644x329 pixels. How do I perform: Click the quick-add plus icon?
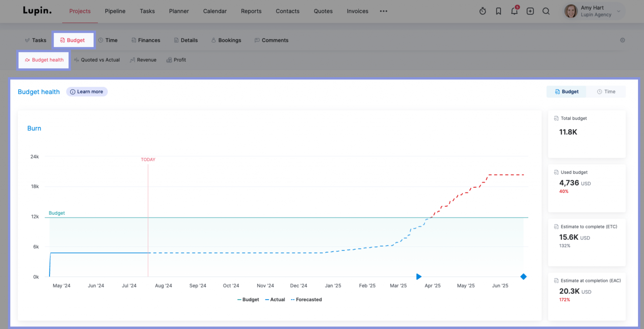coord(530,11)
